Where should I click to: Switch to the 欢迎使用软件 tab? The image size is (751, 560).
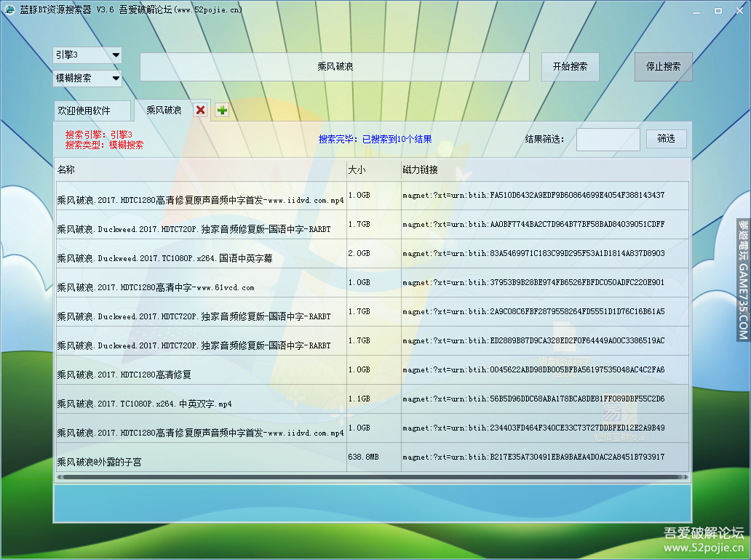pos(92,111)
